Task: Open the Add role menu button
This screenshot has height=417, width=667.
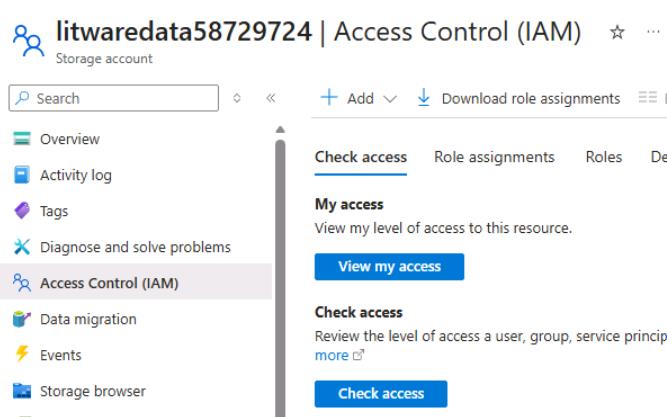Action: pyautogui.click(x=359, y=98)
